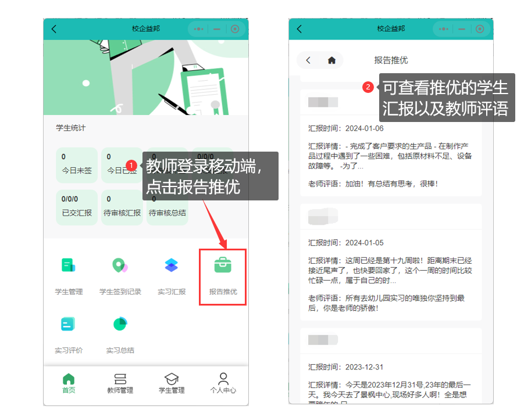Image resolution: width=517 pixels, height=420 pixels.
Task: Tap the home icon on 报告推优 page
Action: click(x=331, y=60)
